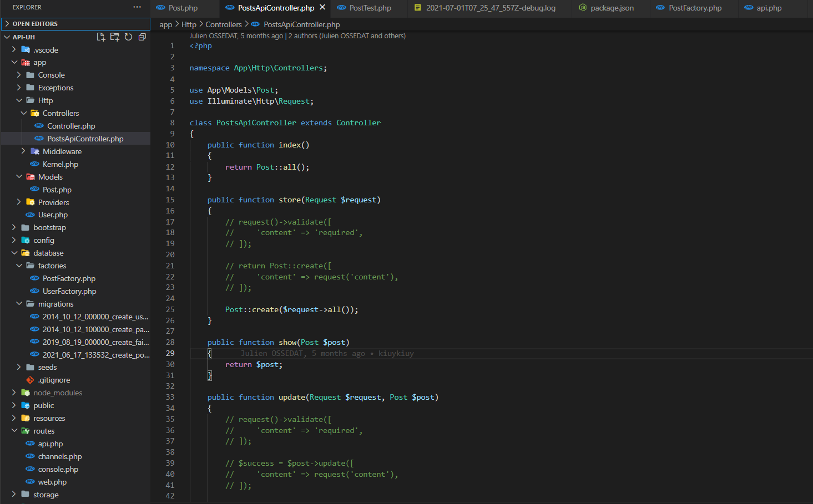Click 'Post::create' on line 25
Image resolution: width=813 pixels, height=504 pixels.
coord(251,309)
